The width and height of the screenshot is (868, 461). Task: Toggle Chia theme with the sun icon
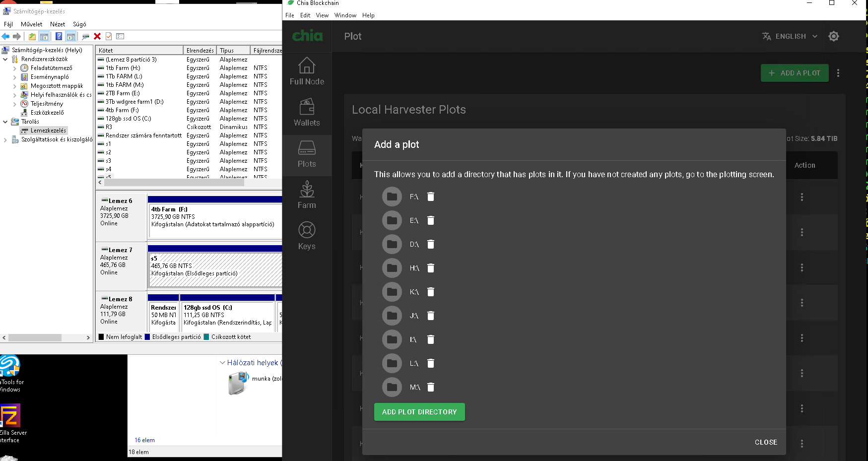click(x=834, y=36)
